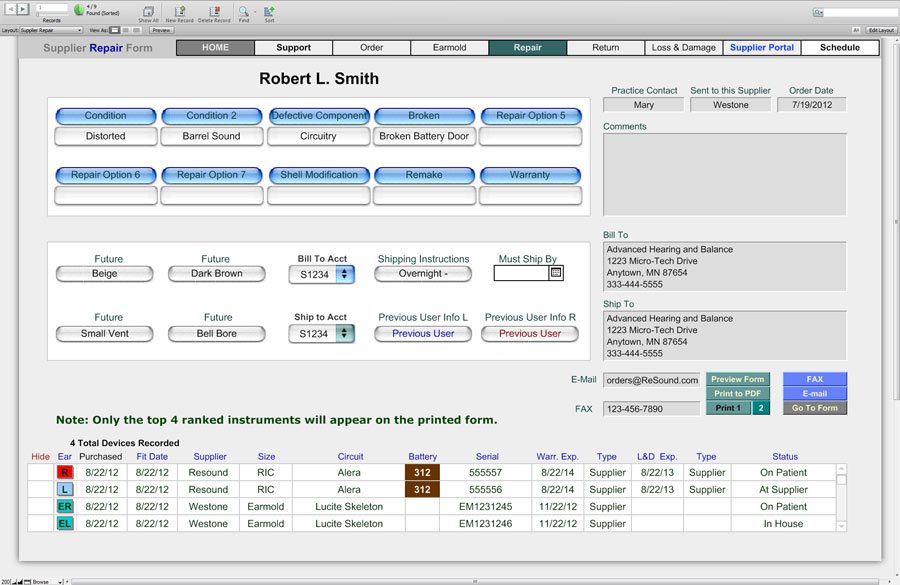Open the Bill To Acct dropdown
This screenshot has width=900, height=585.
tap(345, 274)
